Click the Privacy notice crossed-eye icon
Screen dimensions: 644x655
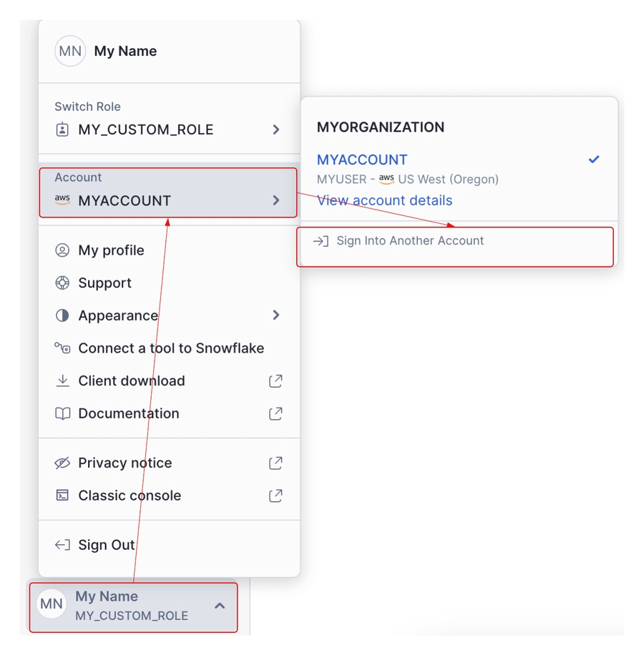point(63,463)
